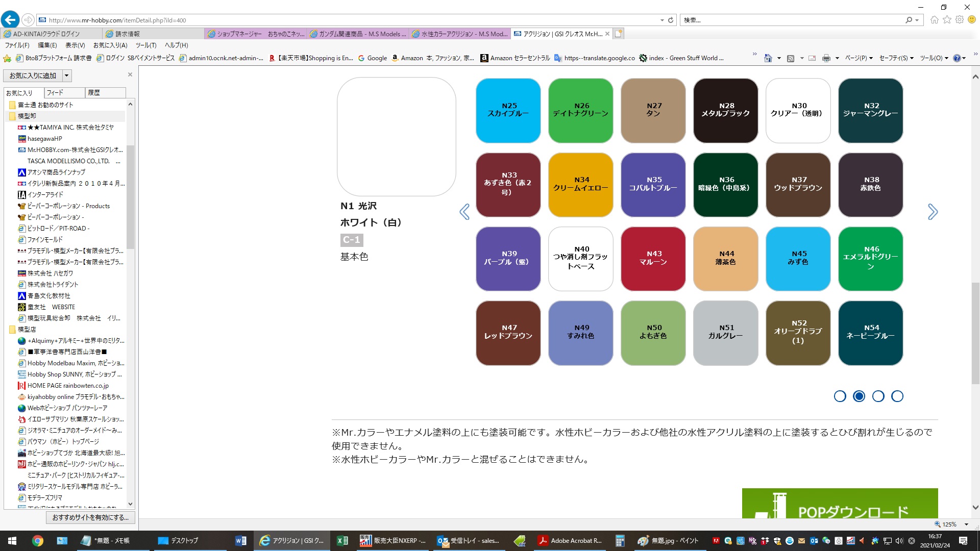Select third carousel page dot
Viewport: 980px width, 551px height.
pos(878,396)
